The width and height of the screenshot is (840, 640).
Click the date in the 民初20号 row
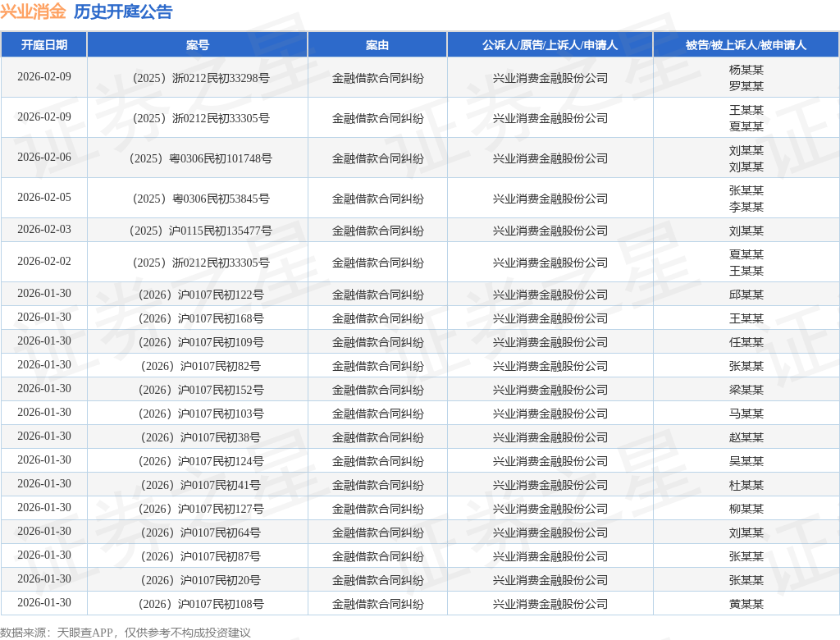(x=44, y=579)
